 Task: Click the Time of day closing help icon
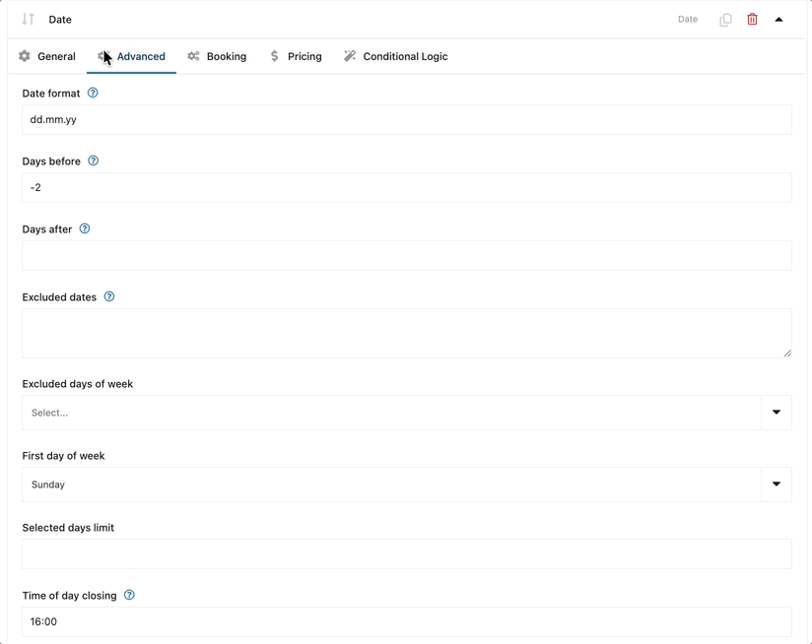pos(129,595)
